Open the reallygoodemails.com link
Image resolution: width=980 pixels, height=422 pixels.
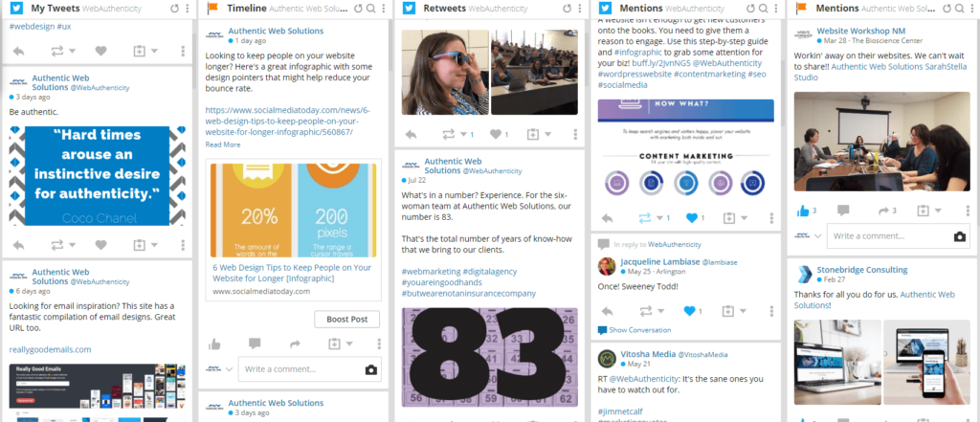50,349
